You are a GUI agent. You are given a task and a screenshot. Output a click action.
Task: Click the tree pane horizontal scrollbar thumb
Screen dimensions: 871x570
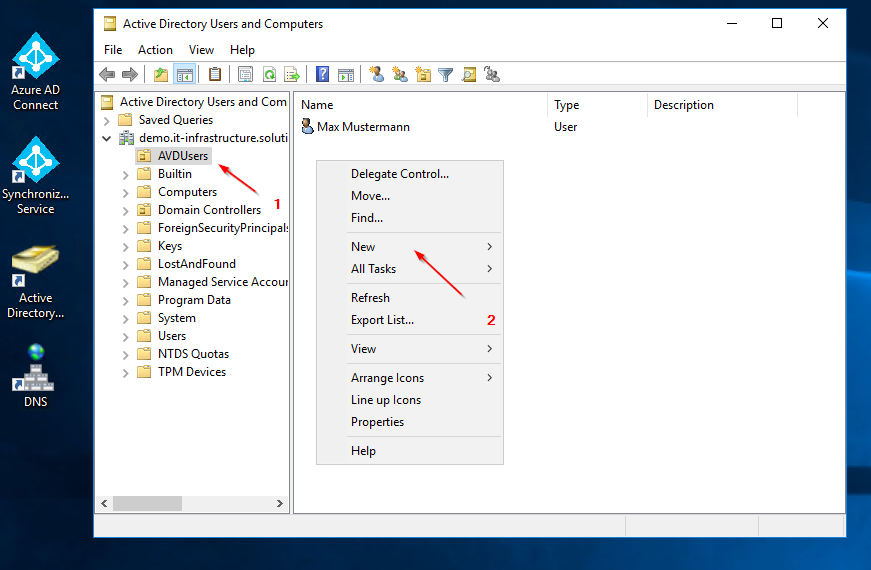coord(147,503)
